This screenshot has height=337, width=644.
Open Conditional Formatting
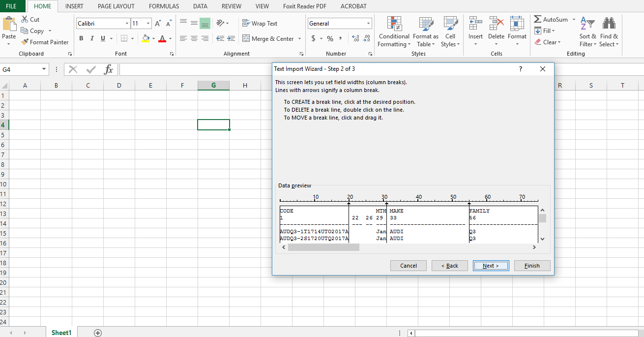[393, 32]
